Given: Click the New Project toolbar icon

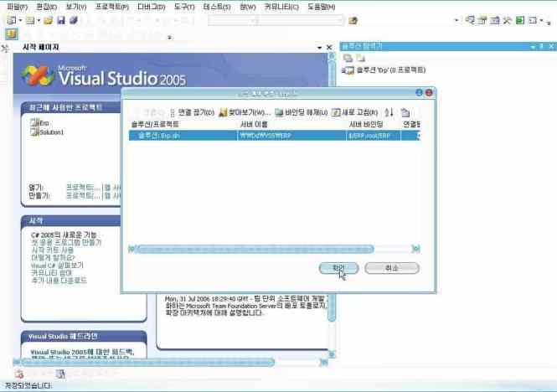Looking at the screenshot, I should click(12, 21).
